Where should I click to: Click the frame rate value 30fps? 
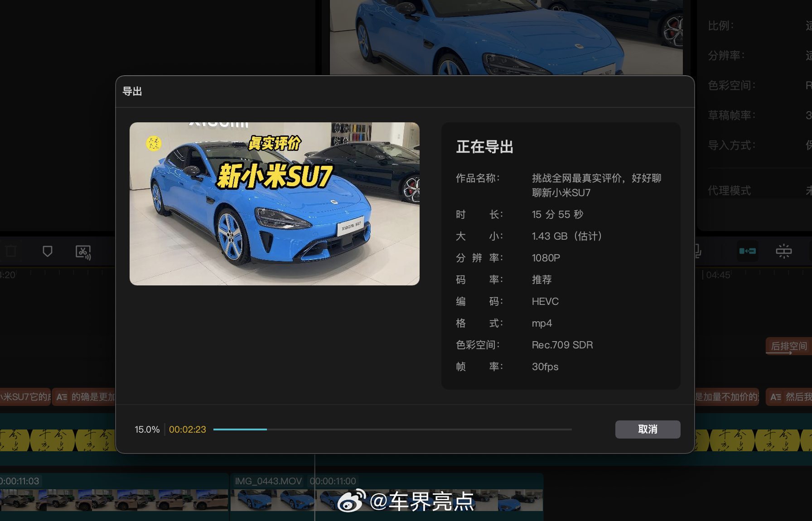pos(545,367)
